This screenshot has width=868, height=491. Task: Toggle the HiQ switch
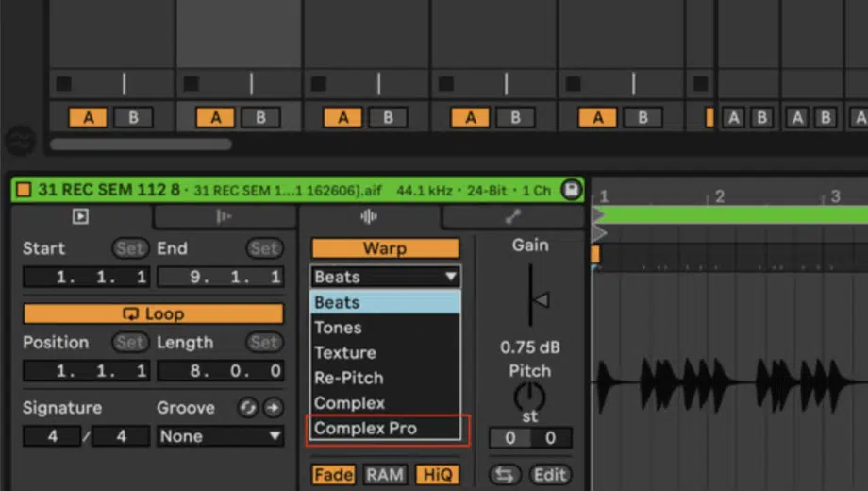point(438,475)
